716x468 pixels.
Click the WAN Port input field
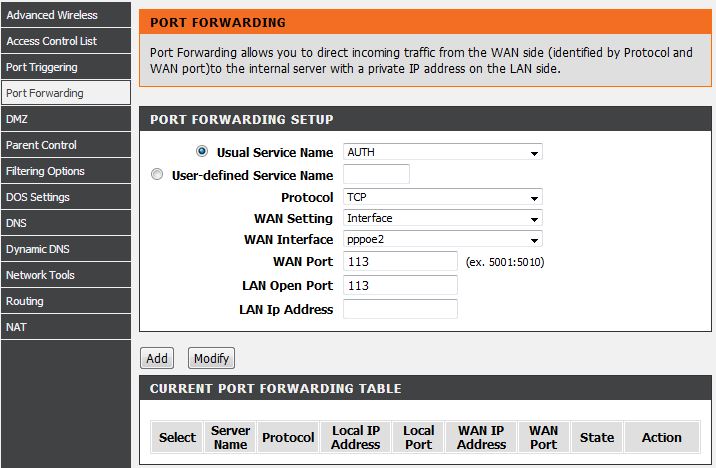(x=400, y=261)
